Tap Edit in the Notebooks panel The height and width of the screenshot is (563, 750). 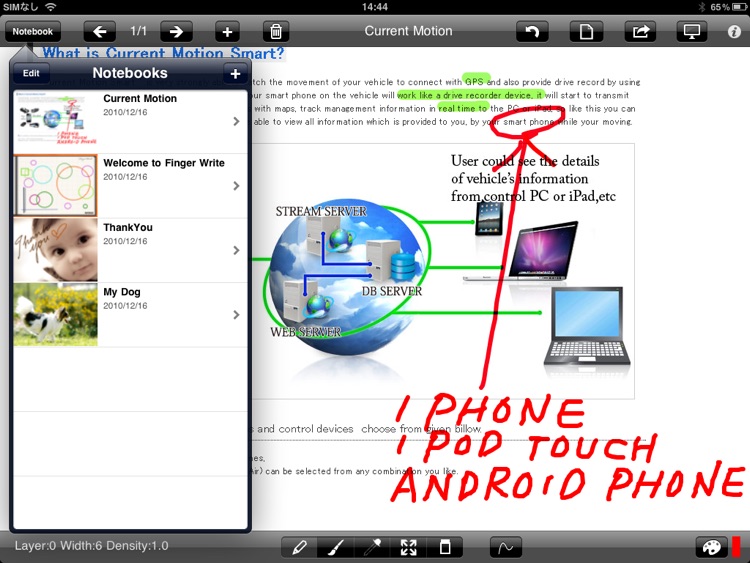coord(31,73)
